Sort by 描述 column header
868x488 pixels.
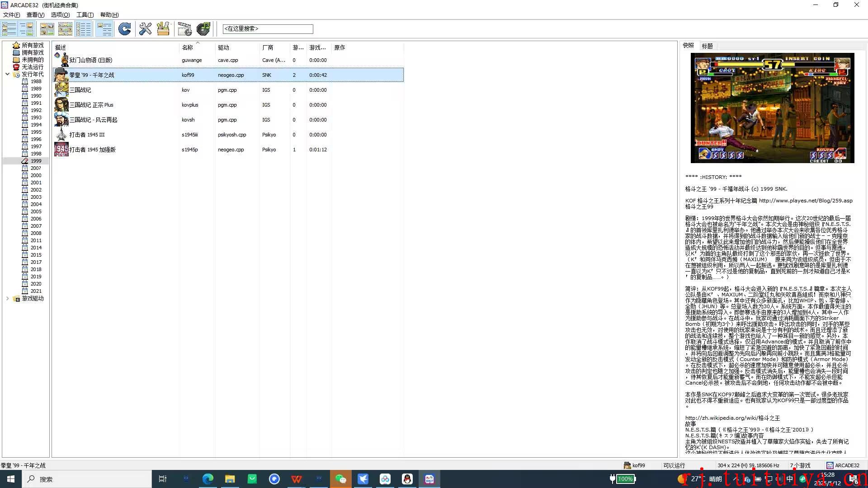116,47
